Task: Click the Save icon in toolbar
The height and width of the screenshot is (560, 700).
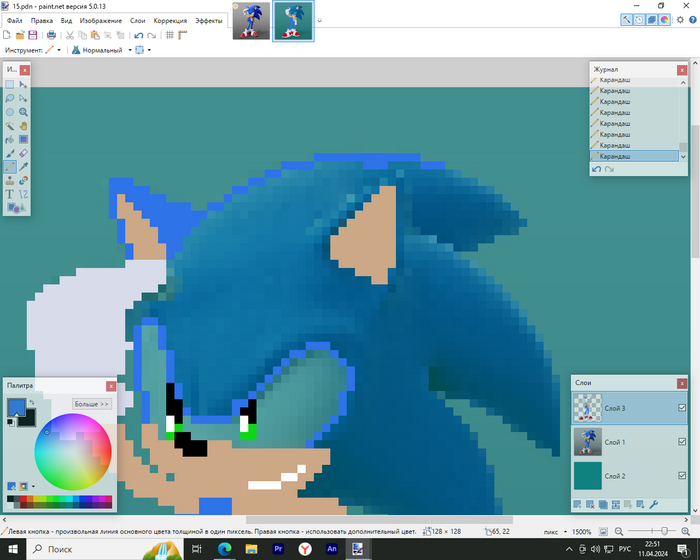Action: (x=33, y=35)
